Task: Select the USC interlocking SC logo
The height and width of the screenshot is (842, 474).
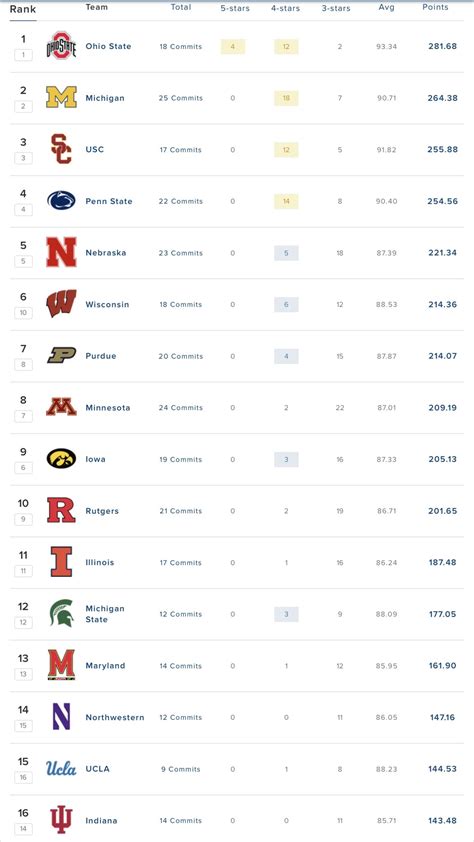Action: tap(61, 149)
